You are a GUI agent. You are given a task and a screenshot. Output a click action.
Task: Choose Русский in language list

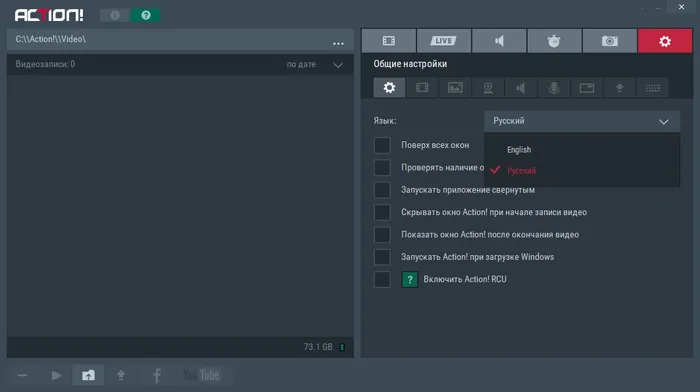[521, 171]
